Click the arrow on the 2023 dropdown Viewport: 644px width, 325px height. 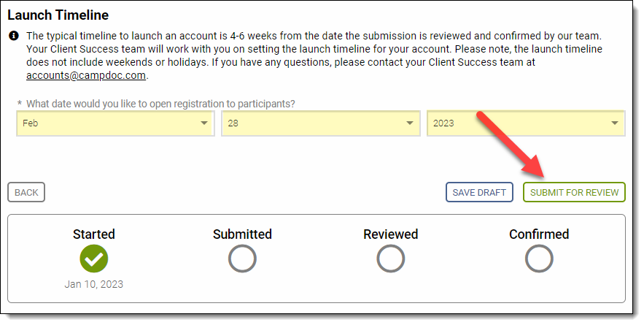point(615,123)
